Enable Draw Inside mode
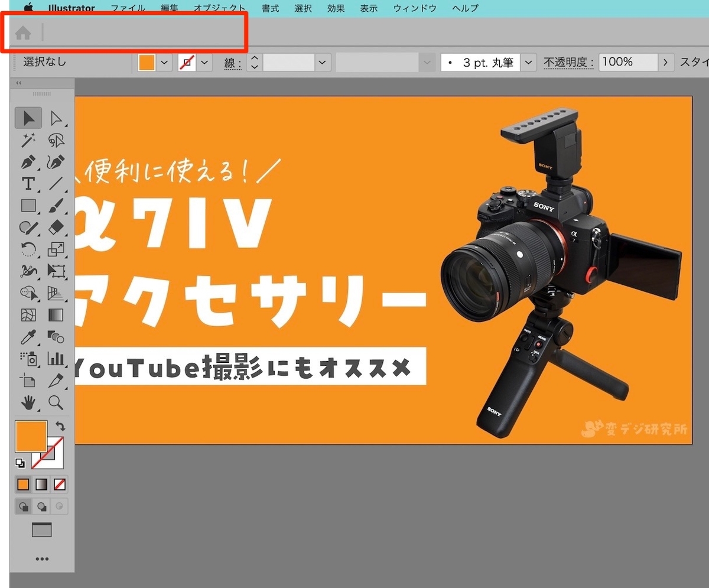The width and height of the screenshot is (709, 588). coord(60,506)
